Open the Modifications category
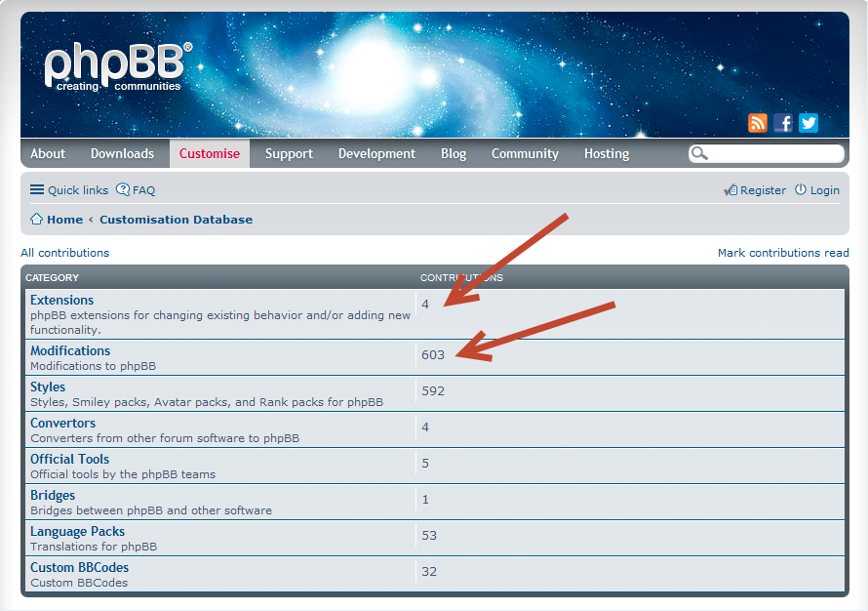 (x=70, y=350)
